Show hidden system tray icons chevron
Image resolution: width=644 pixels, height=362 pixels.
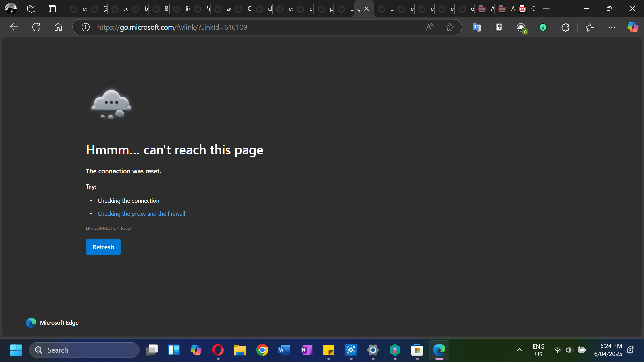[520, 350]
